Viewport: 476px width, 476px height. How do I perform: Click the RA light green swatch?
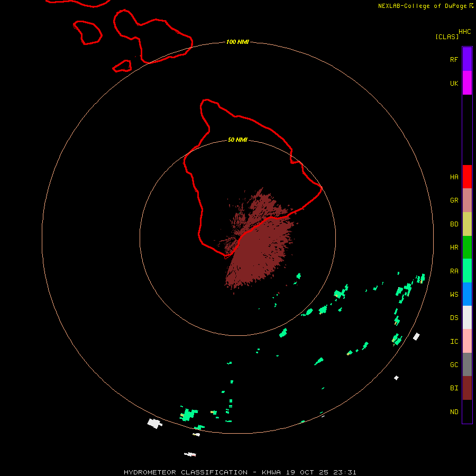click(x=467, y=271)
